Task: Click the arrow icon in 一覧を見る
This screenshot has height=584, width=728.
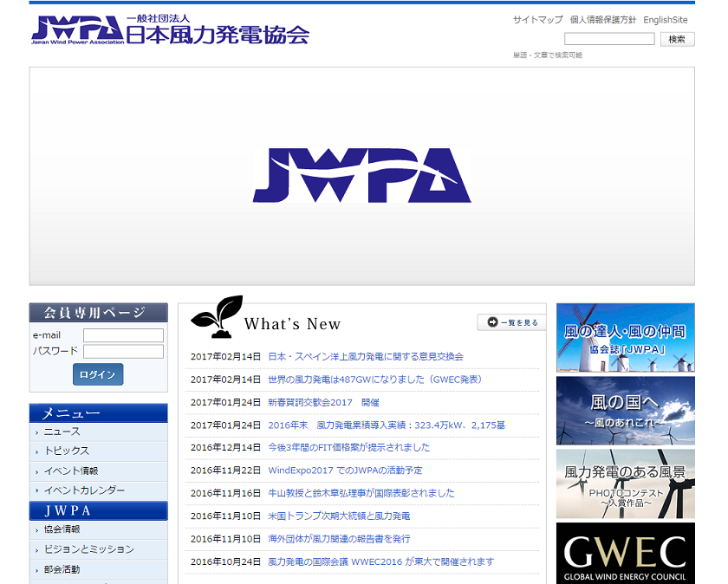Action: click(x=492, y=321)
